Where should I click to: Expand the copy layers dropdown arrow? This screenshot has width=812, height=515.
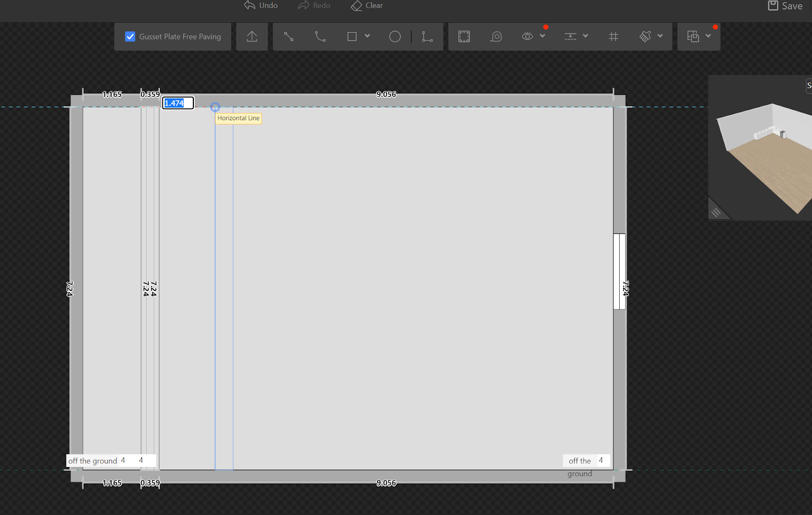(x=708, y=36)
